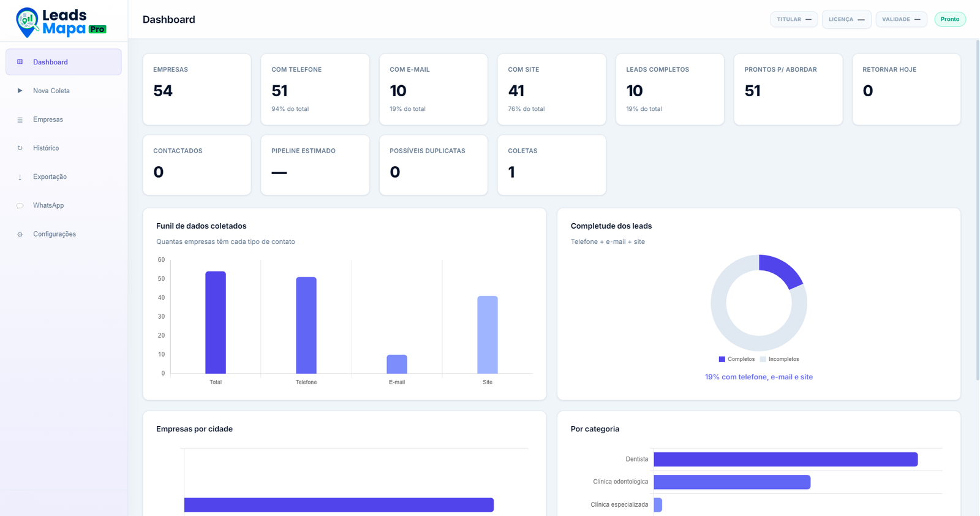
Task: Click the Configurações gear icon
Action: tap(20, 234)
